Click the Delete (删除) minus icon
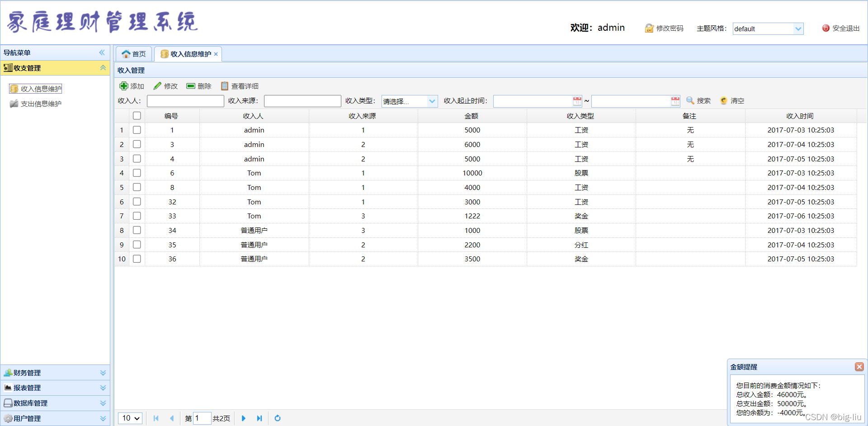This screenshot has height=426, width=868. [x=191, y=86]
